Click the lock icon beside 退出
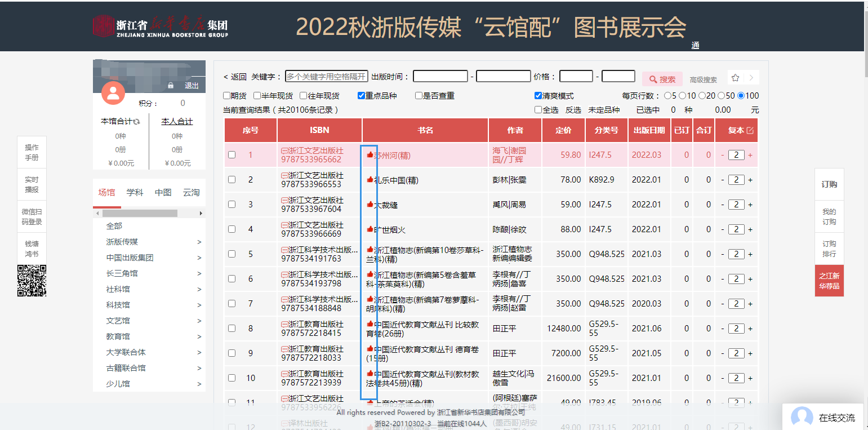Screen dimensions: 868x430 point(171,86)
